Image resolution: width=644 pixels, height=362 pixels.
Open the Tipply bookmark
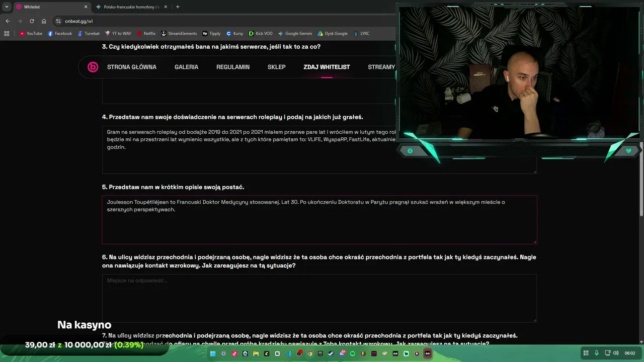pos(211,34)
